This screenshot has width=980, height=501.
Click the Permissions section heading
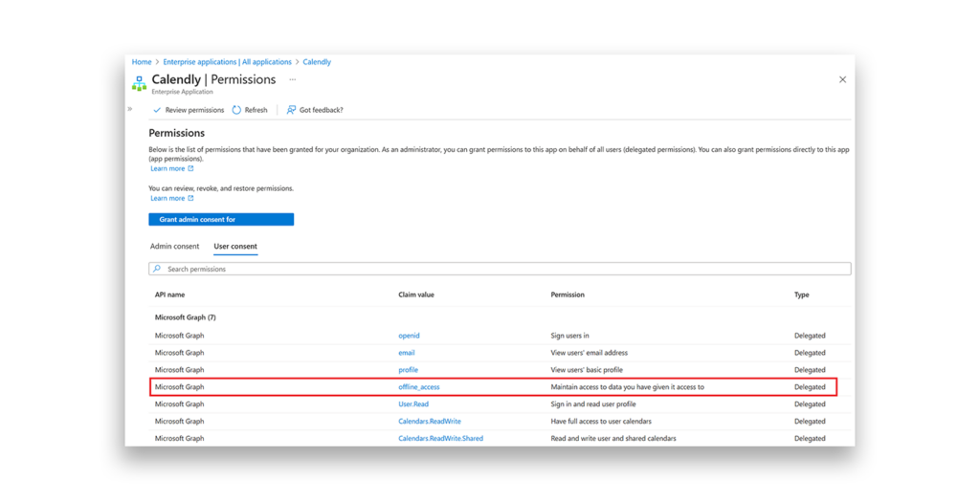pos(176,133)
